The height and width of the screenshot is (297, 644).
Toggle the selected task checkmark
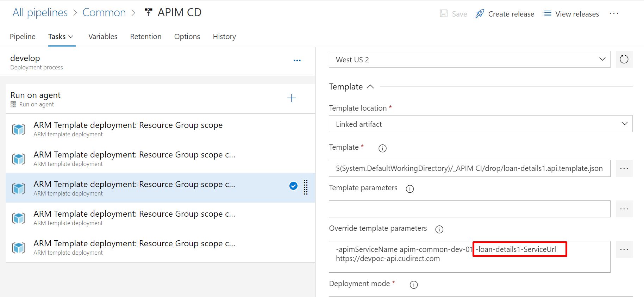tap(293, 186)
